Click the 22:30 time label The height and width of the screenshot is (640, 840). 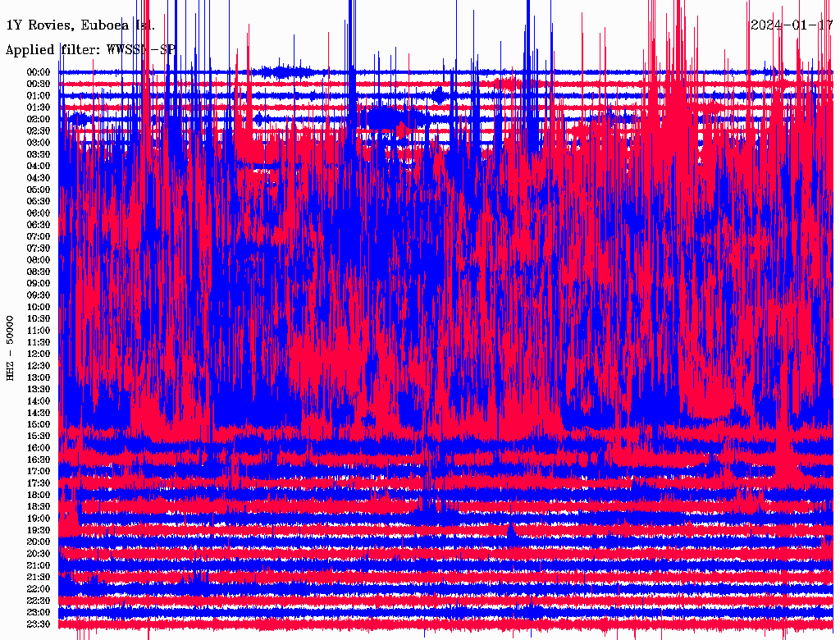39,601
